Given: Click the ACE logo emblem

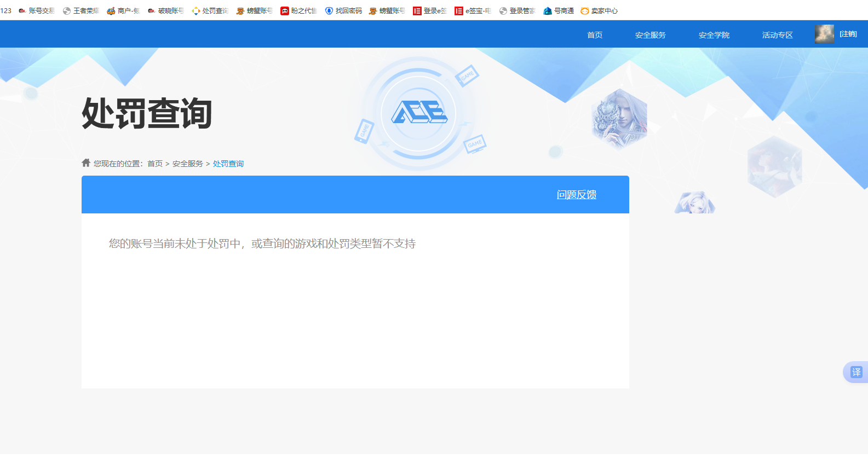Looking at the screenshot, I should [419, 113].
